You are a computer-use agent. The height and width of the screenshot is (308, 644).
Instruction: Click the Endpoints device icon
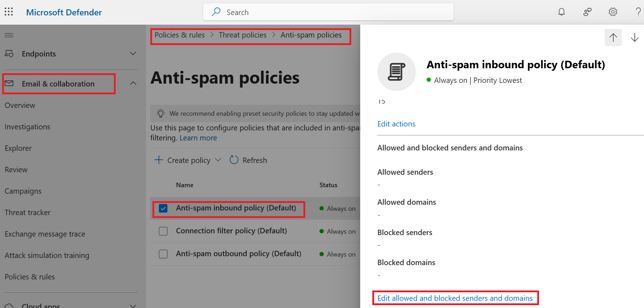point(9,54)
